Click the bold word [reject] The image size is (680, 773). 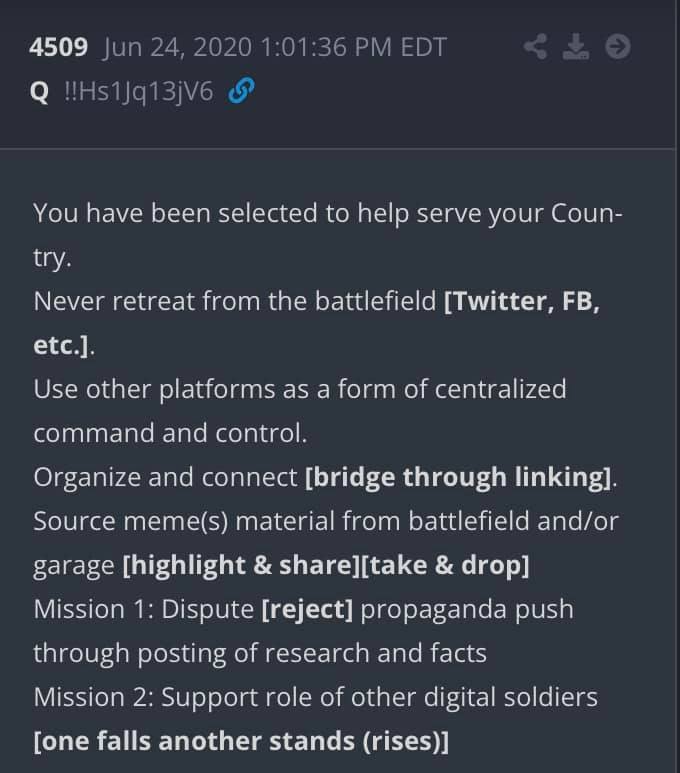pos(306,609)
